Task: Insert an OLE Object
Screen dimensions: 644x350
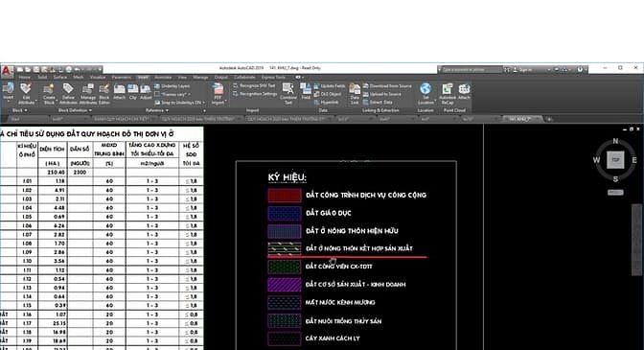Action: point(328,94)
